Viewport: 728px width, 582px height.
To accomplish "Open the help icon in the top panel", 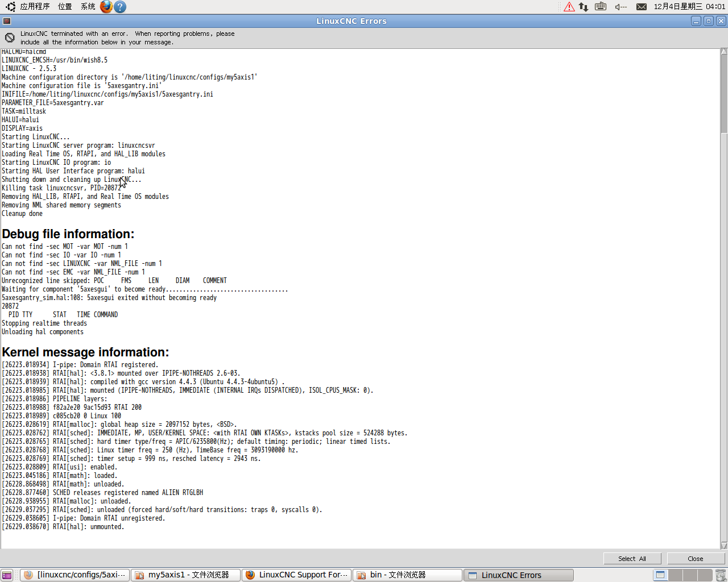I will pos(120,7).
